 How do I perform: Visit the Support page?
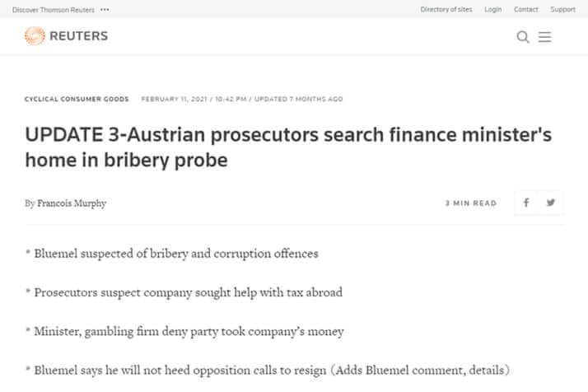coord(562,9)
